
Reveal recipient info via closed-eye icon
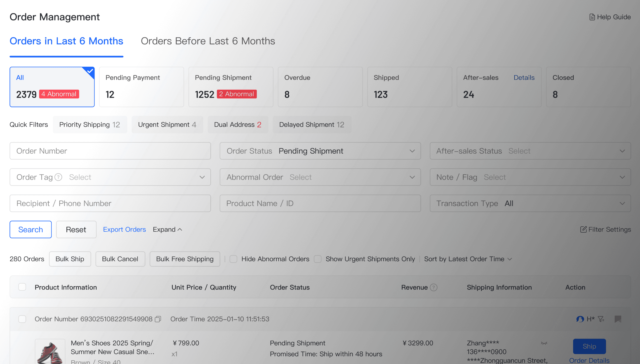(x=544, y=343)
